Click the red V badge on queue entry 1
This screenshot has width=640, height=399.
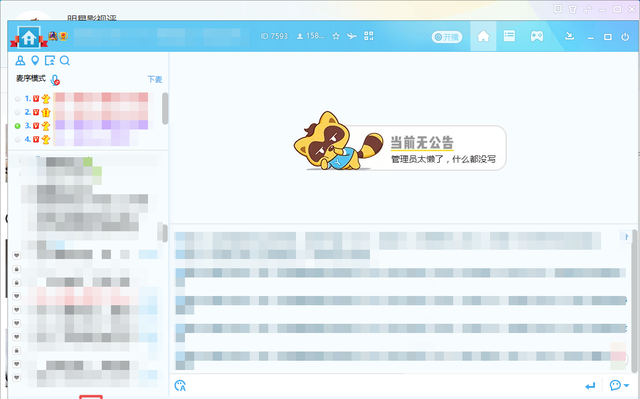pos(36,99)
